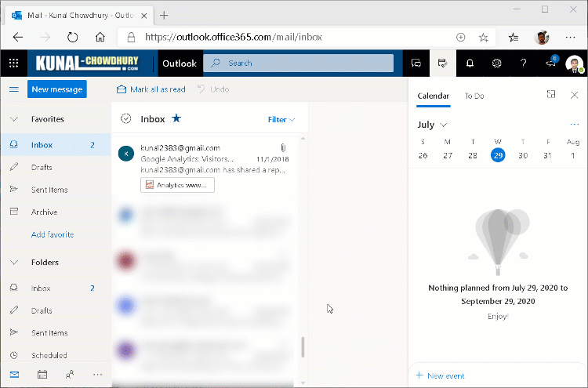This screenshot has width=588, height=388.
Task: Toggle select all messages circle checkbox
Action: 125,119
